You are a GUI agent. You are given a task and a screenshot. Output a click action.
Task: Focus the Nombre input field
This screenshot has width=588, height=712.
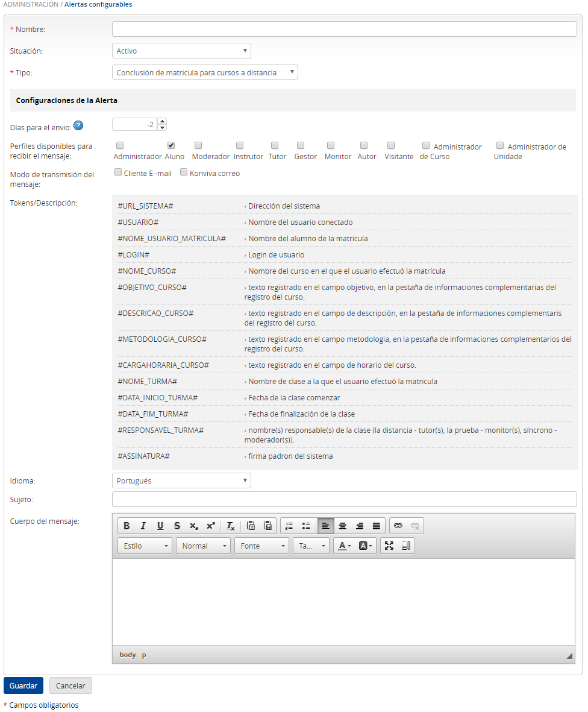tap(345, 29)
